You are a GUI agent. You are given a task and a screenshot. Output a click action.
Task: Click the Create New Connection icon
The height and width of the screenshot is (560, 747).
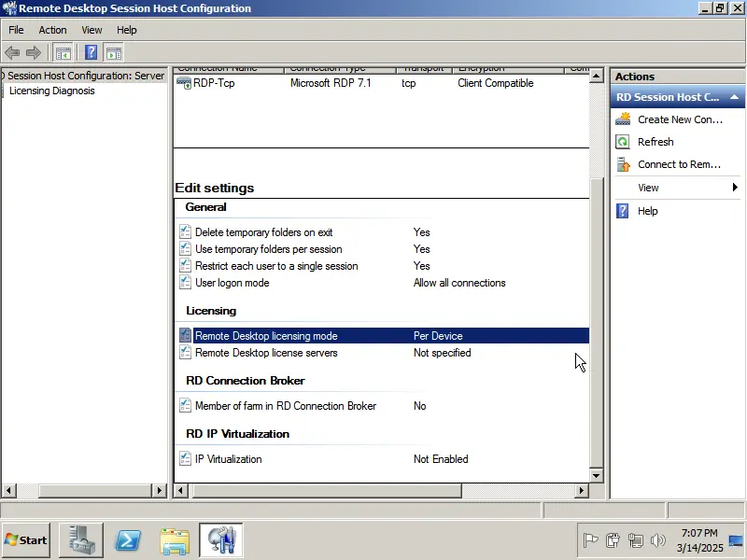[623, 119]
